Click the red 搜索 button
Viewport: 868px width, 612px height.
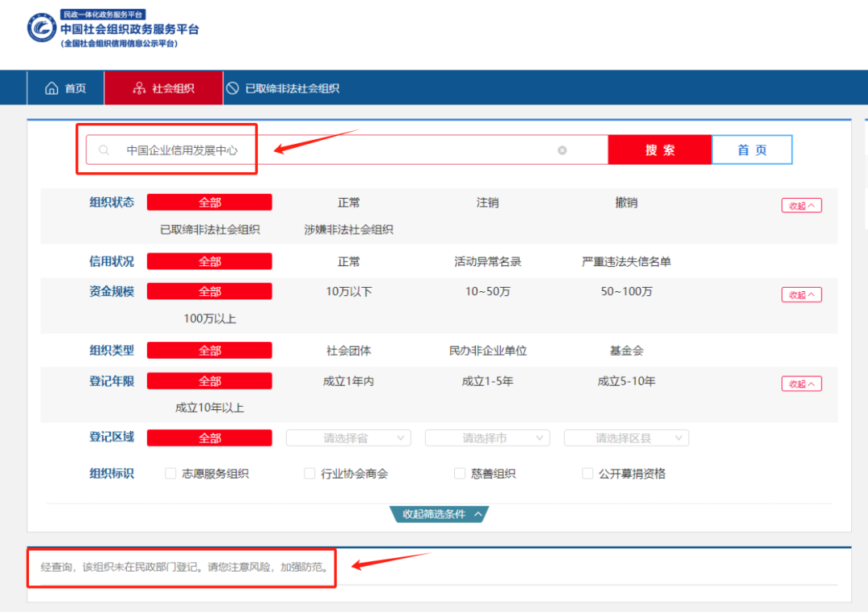tap(659, 150)
